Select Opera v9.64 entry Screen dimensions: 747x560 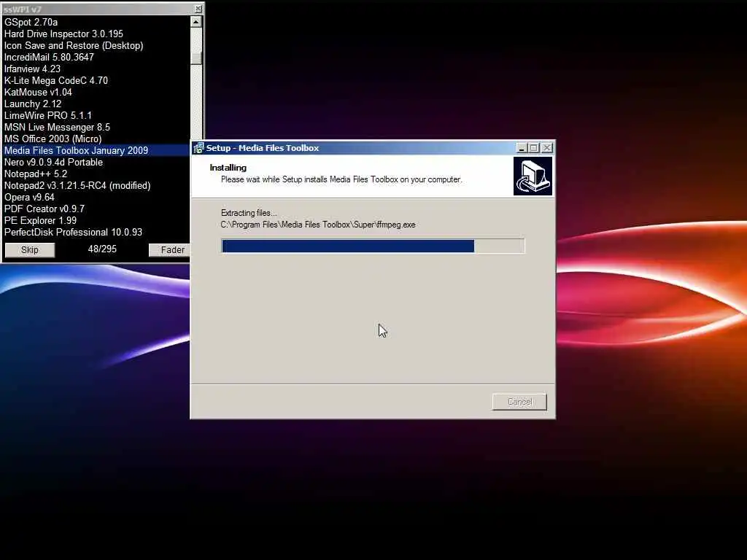(x=97, y=197)
